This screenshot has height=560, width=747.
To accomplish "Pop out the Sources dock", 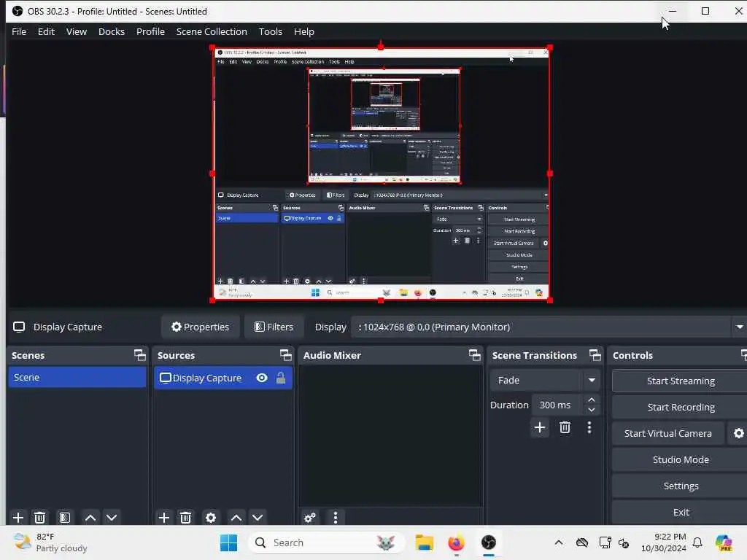I will point(285,355).
